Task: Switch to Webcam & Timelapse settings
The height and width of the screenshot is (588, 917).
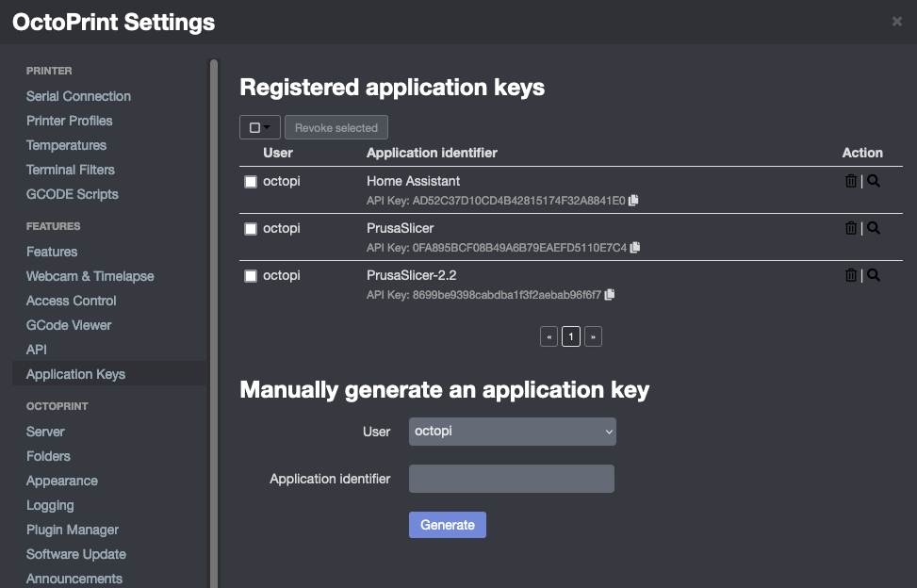Action: (90, 276)
